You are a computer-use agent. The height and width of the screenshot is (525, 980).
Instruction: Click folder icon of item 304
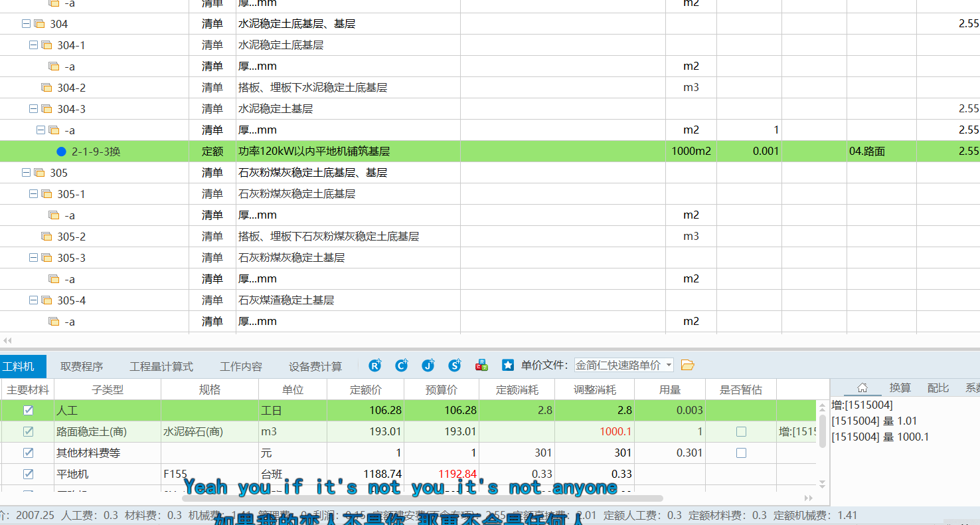pyautogui.click(x=39, y=24)
